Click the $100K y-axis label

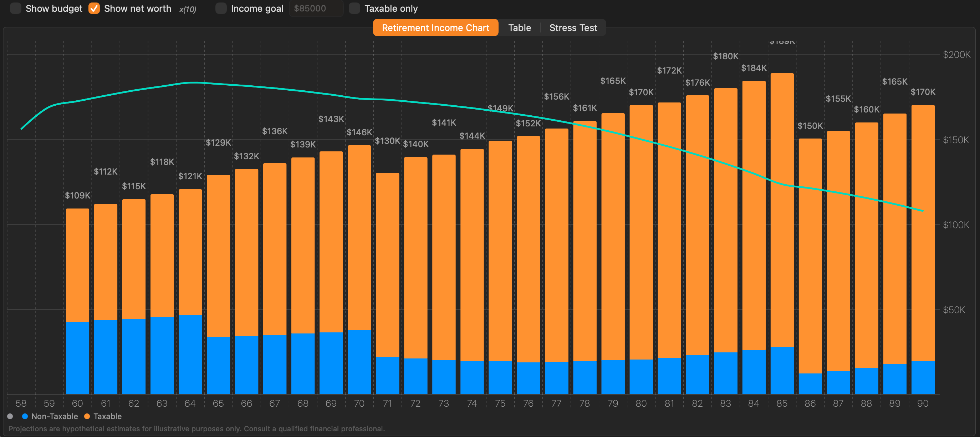[956, 225]
